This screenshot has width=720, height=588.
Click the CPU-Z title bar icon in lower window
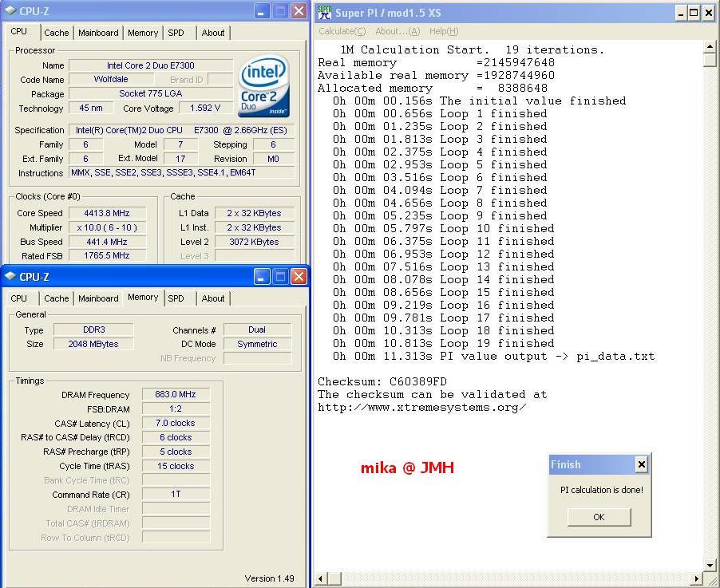(10, 276)
